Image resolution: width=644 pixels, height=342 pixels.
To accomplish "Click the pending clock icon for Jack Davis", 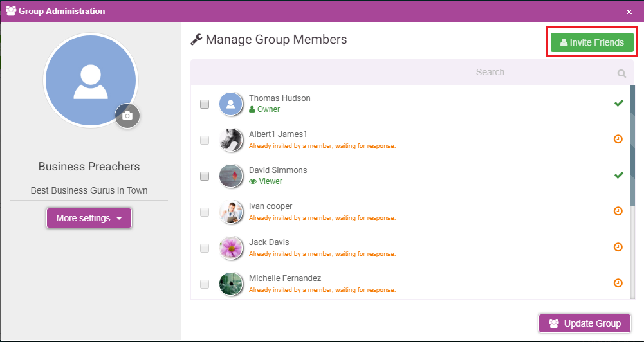I will 618,247.
